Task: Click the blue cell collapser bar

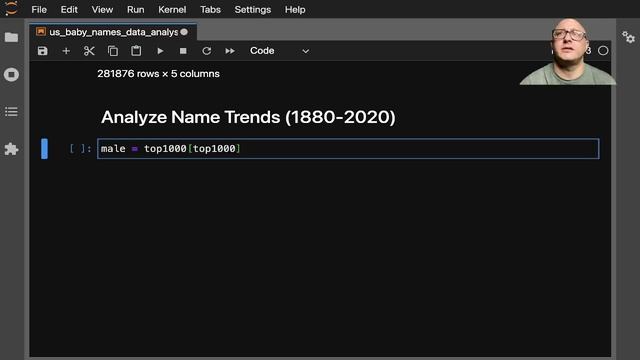Action: pos(44,149)
